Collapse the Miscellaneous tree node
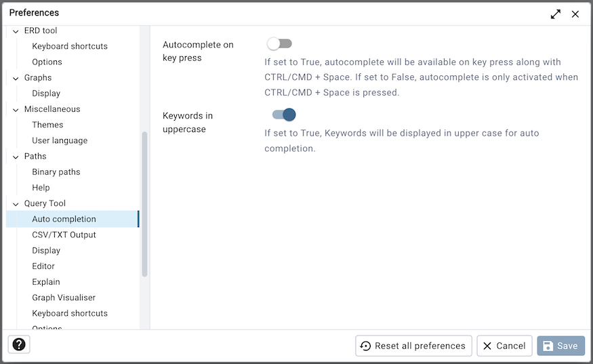This screenshot has height=364, width=593. (16, 109)
